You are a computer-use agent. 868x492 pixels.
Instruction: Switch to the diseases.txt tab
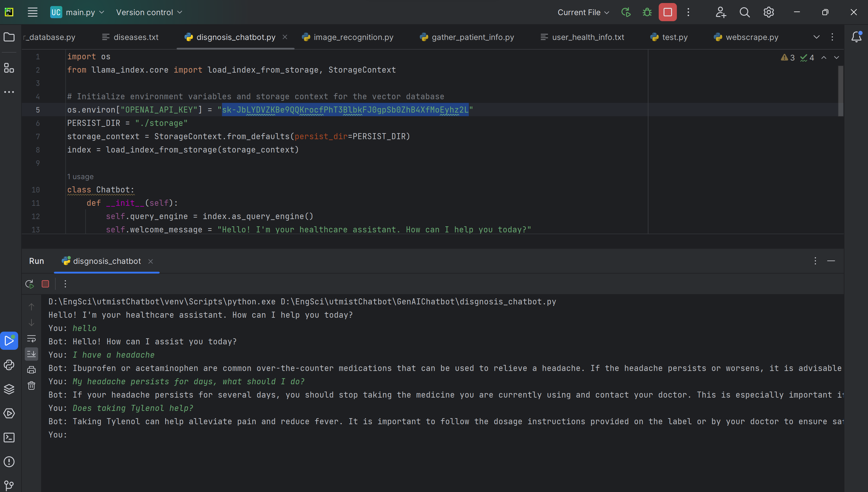(x=135, y=37)
